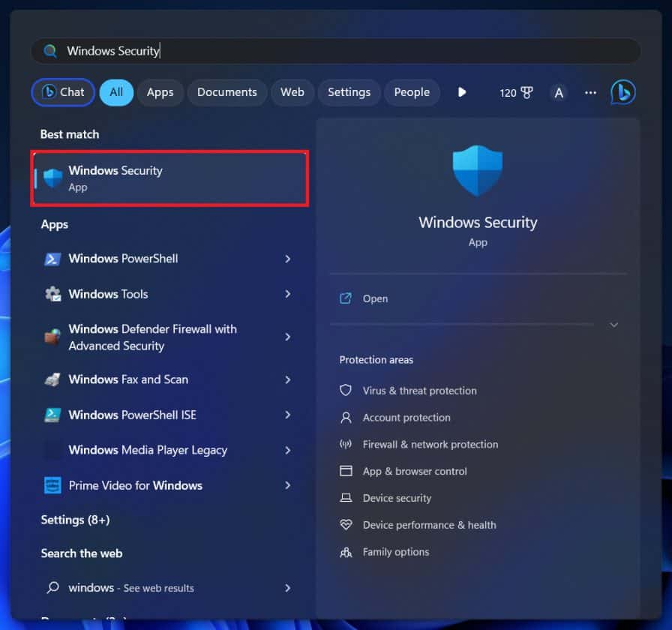672x630 pixels.
Task: Open the account avatar menu
Action: (559, 92)
